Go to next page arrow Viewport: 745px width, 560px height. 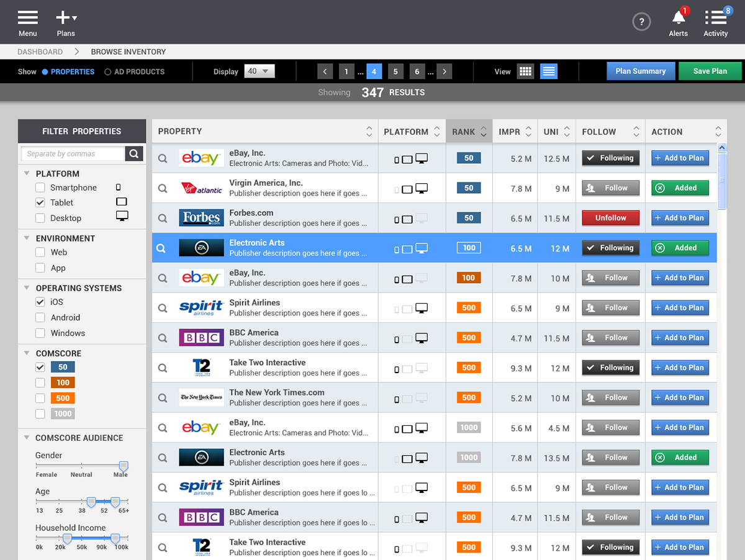[444, 71]
